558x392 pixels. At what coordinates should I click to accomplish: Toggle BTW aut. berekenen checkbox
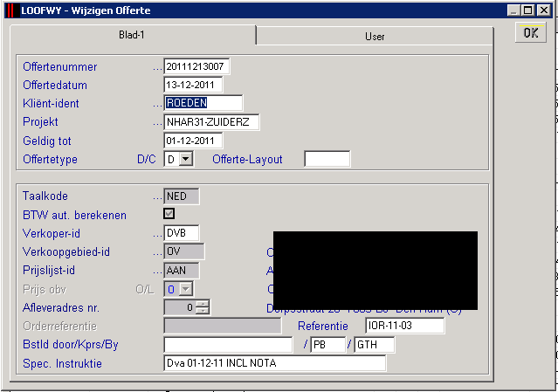pos(169,213)
